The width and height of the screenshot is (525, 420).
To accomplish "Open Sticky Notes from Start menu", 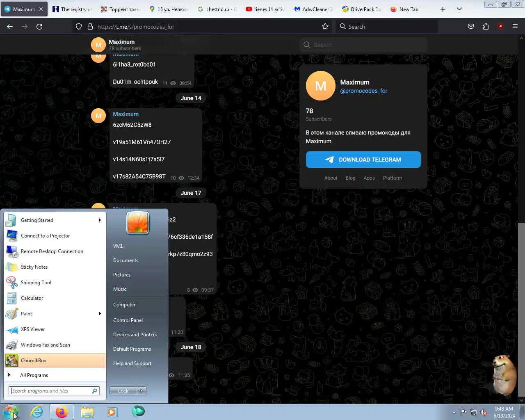I will tap(55, 267).
